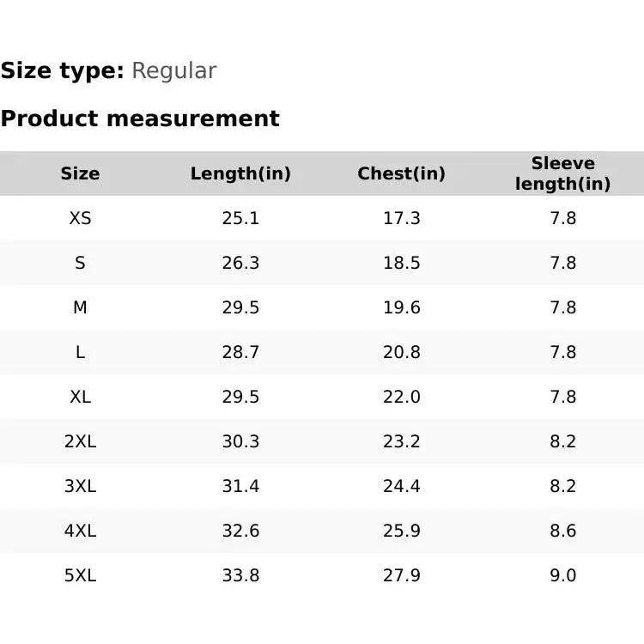Click the "Chest(in)" column header
The image size is (644, 644).
coord(401,173)
